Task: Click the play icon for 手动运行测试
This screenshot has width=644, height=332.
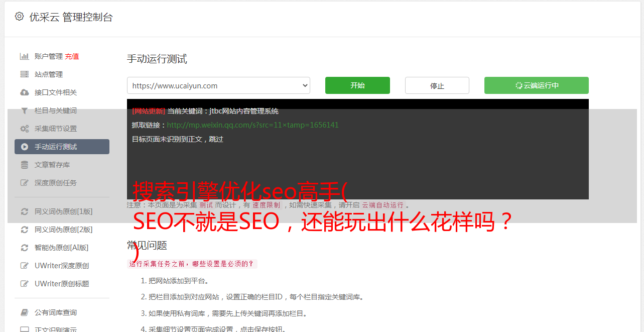Action: [x=24, y=147]
